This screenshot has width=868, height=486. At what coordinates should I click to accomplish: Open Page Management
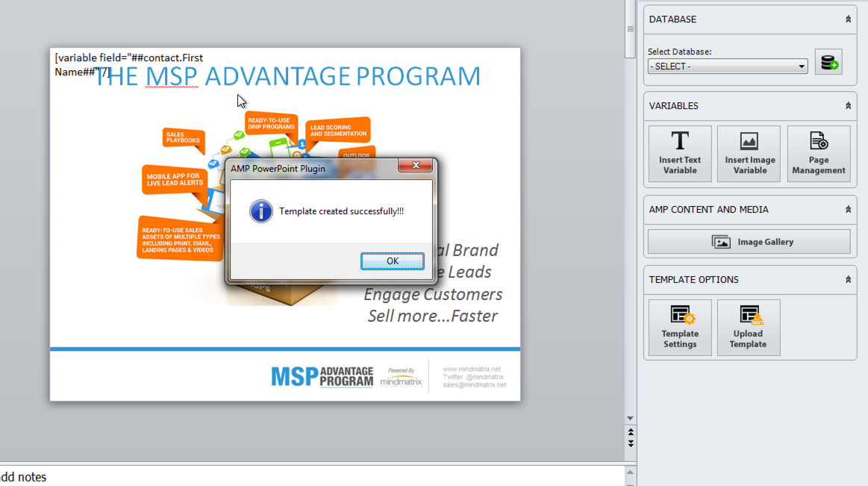click(x=819, y=154)
